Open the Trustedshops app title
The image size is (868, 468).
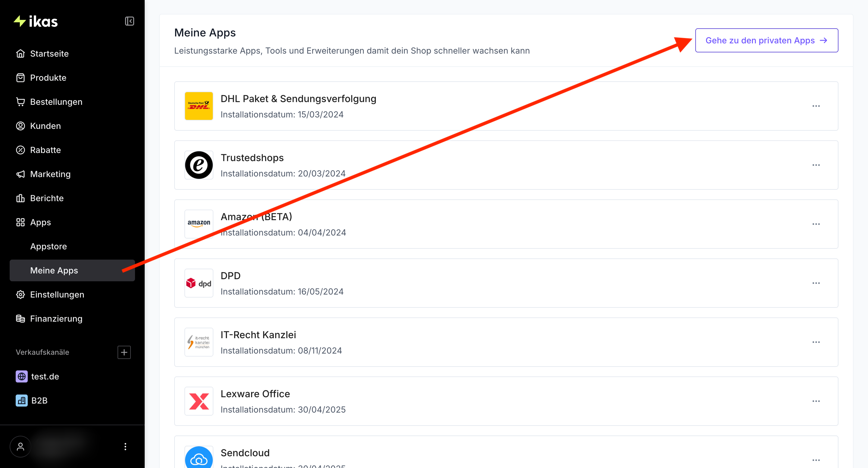click(x=252, y=158)
